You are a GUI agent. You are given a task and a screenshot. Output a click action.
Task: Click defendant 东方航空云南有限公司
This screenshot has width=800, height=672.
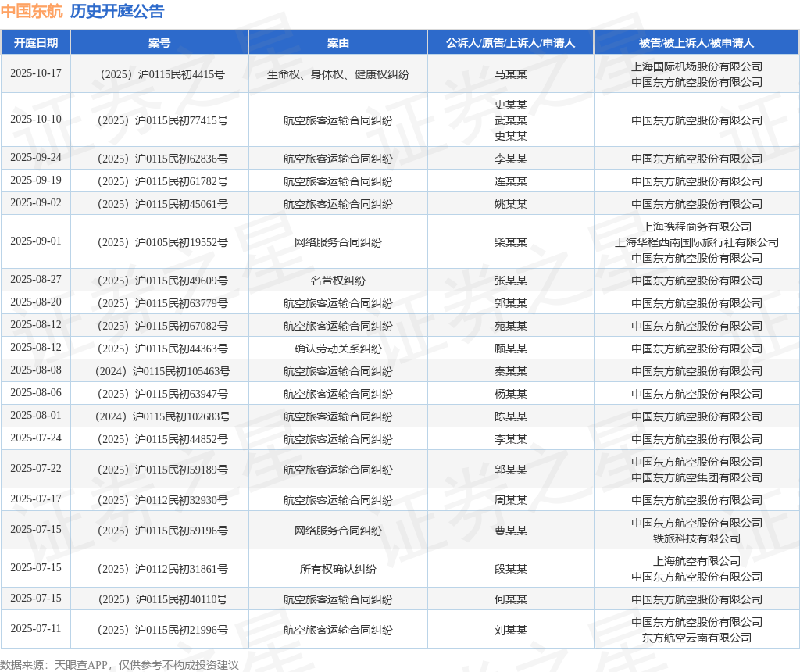pos(696,638)
